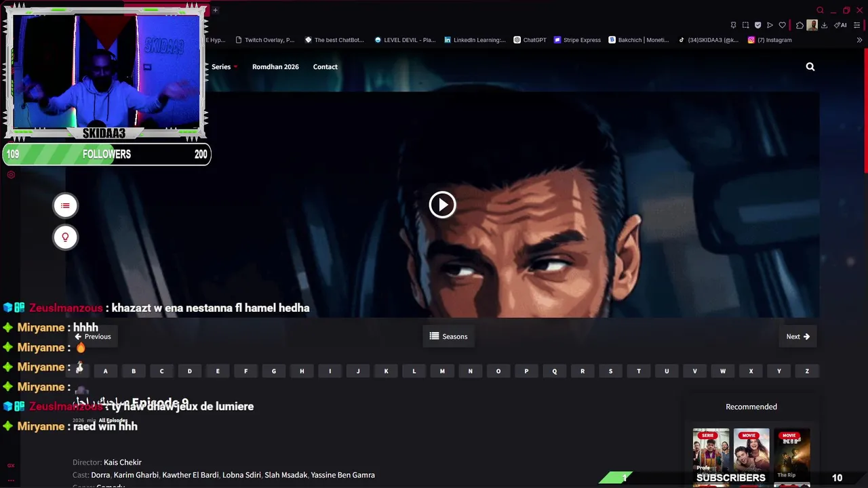Image resolution: width=868 pixels, height=488 pixels.
Task: Activate the snapshot selection icon
Action: pyautogui.click(x=746, y=25)
